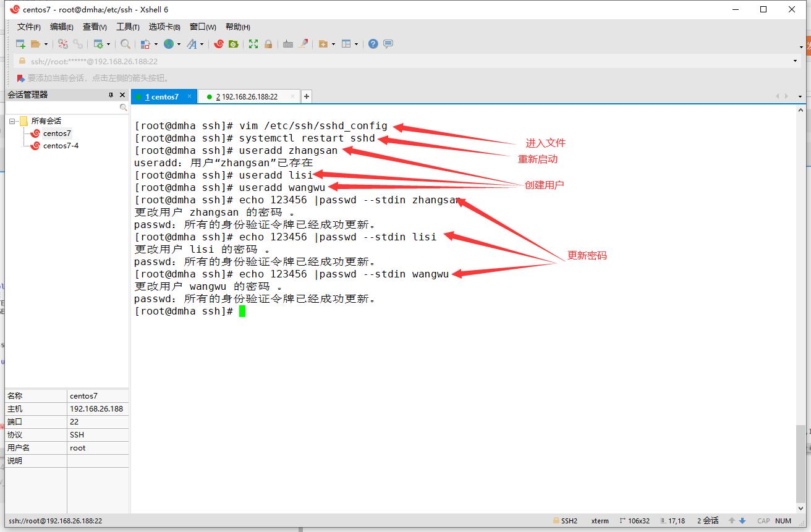
Task: Click the new folder plus toolbar icon
Action: tap(323, 44)
